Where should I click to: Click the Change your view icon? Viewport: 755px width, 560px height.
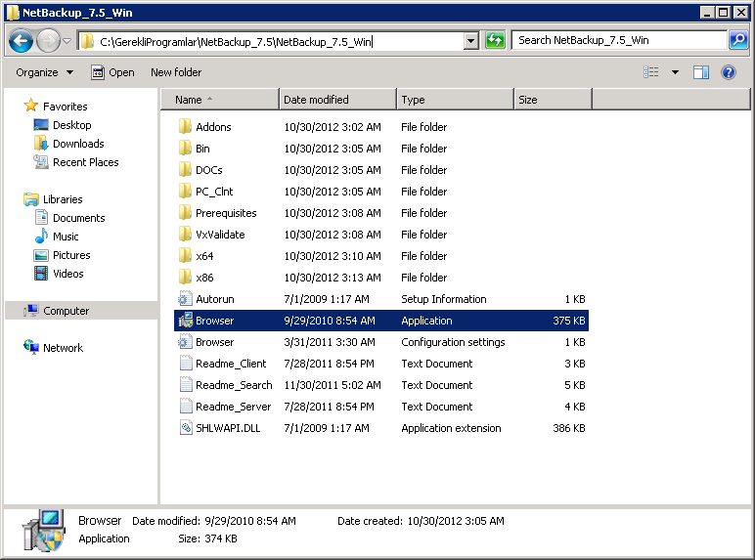tap(651, 72)
